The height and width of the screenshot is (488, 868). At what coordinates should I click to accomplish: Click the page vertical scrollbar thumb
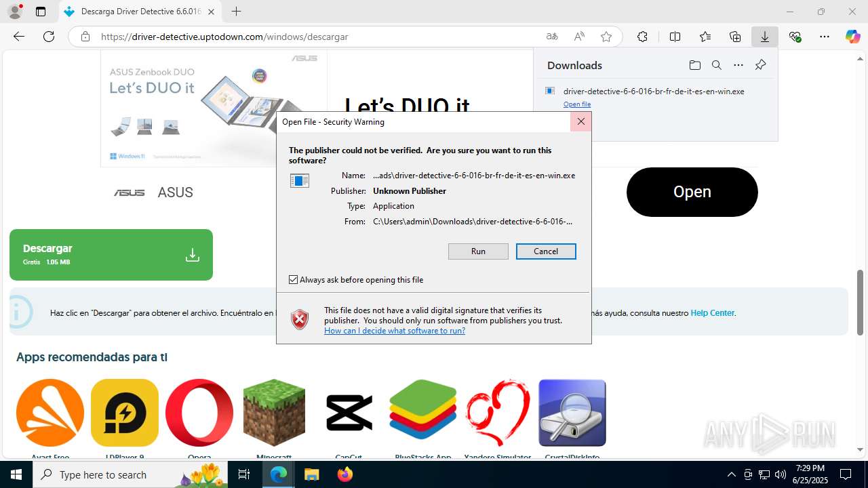pos(860,302)
